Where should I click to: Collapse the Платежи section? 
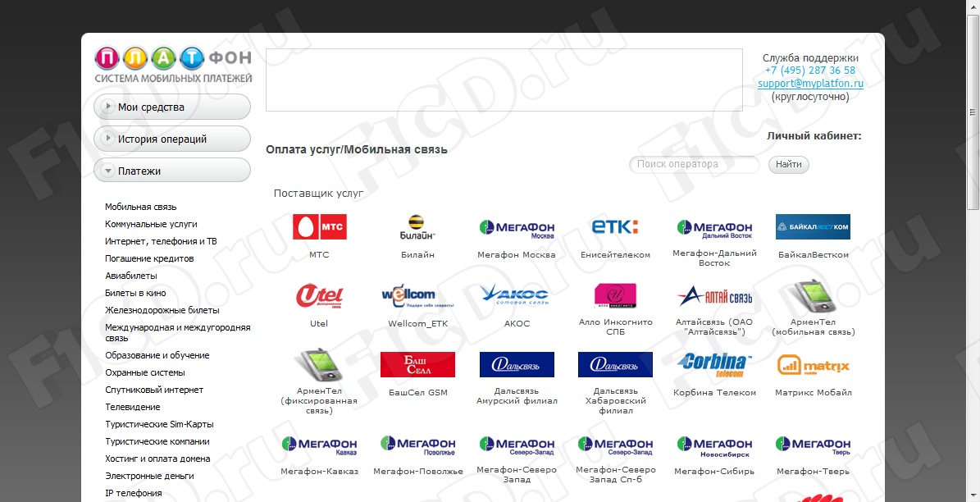172,171
